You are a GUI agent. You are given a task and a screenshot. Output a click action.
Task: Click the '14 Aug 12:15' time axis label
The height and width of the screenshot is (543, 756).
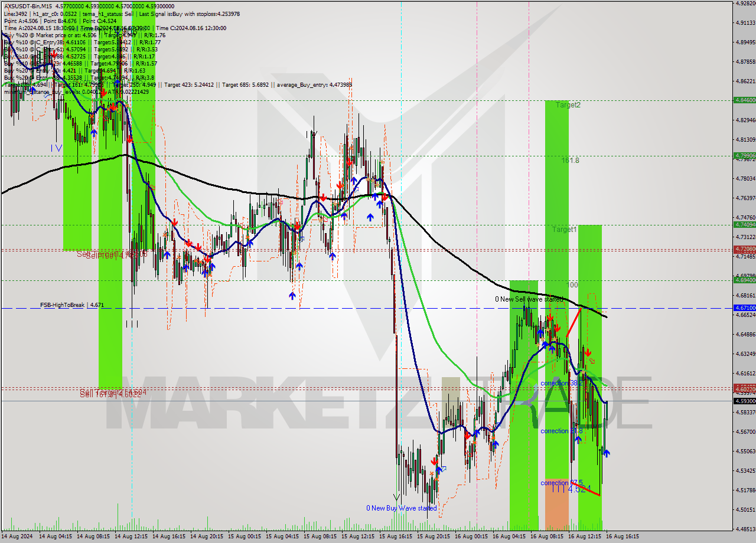pyautogui.click(x=131, y=537)
